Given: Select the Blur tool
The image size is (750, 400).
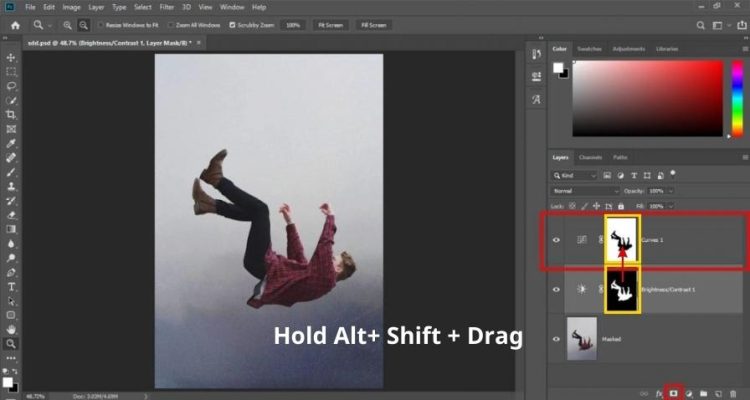Looking at the screenshot, I should pyautogui.click(x=11, y=244).
